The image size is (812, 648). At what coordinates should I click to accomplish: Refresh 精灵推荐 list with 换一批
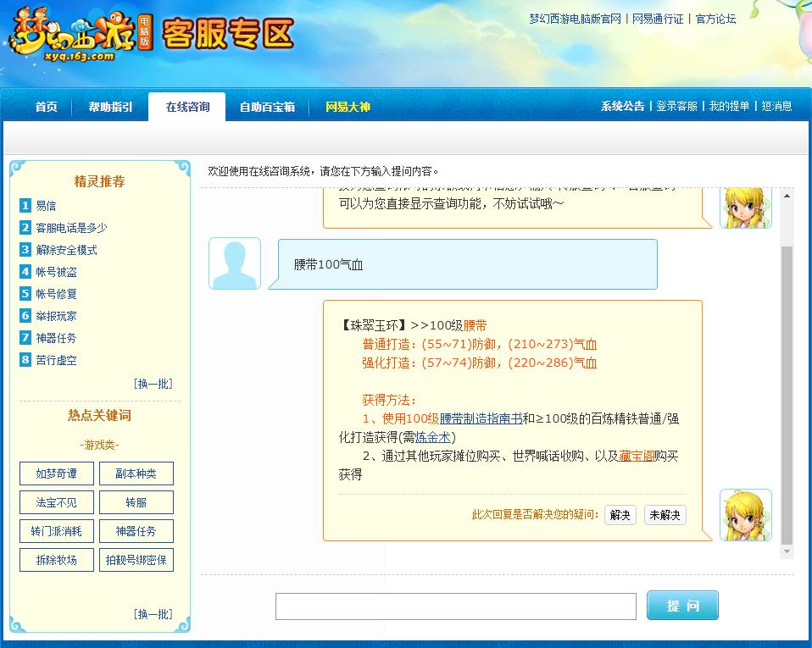(153, 384)
